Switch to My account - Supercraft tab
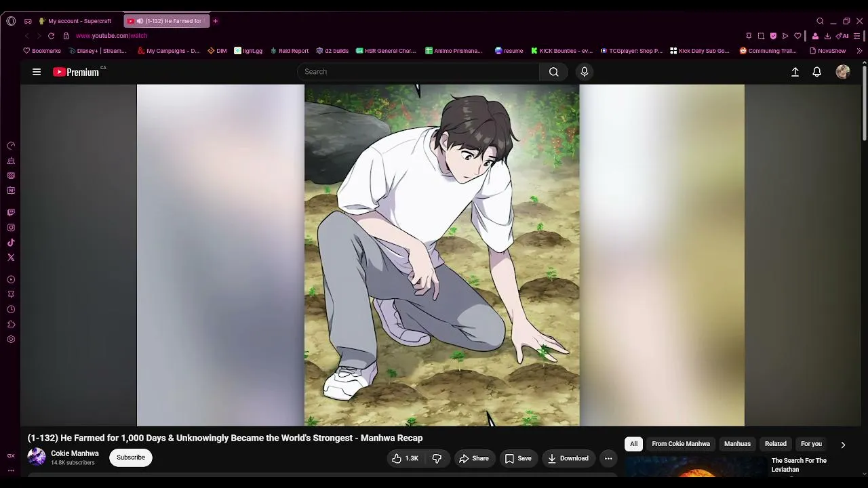 coord(79,21)
